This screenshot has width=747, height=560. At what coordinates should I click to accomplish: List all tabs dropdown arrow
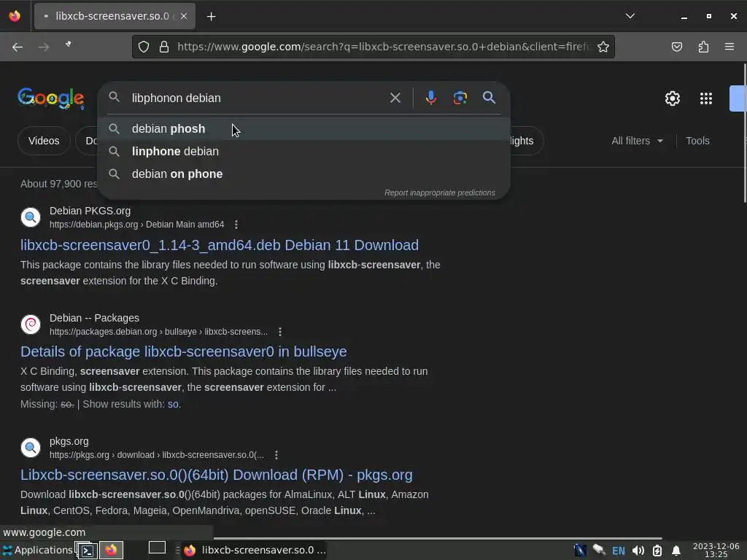[630, 16]
